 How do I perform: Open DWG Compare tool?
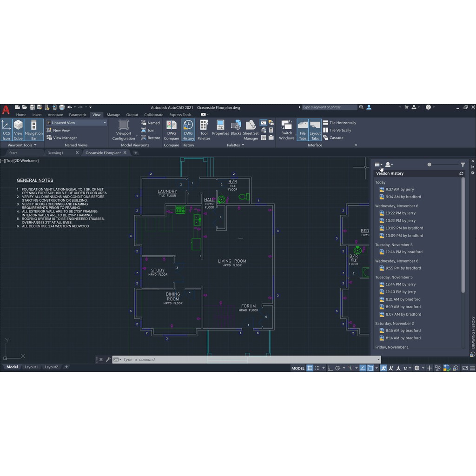(x=172, y=130)
